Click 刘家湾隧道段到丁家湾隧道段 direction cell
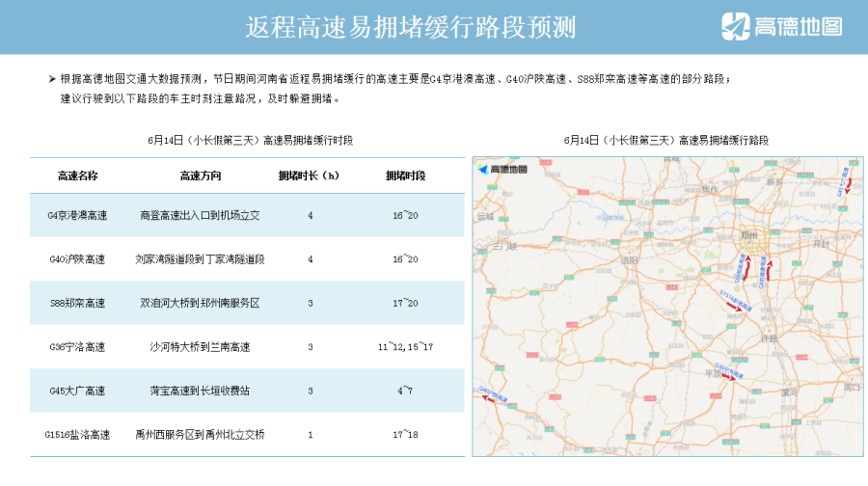Screen dimensions: 868x486 coord(200,259)
